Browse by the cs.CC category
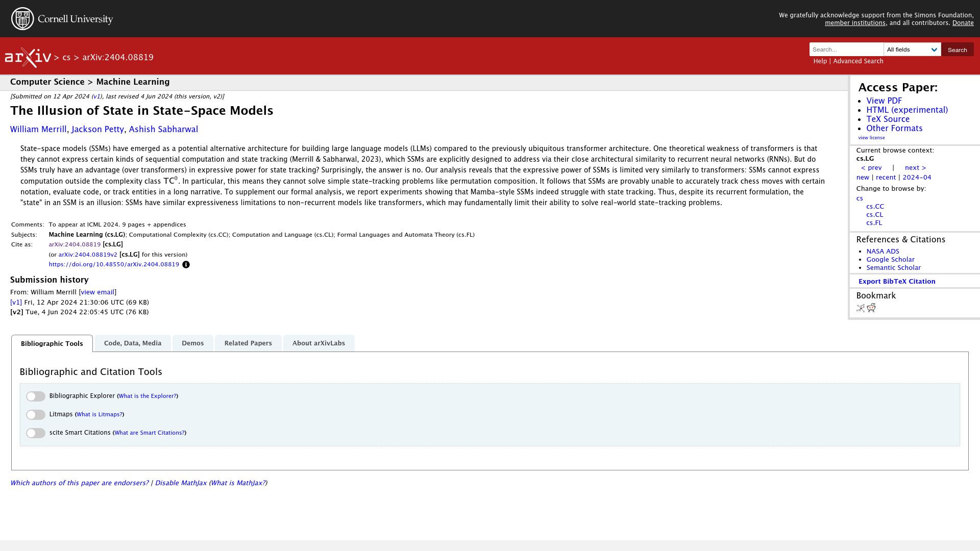Screen dimensions: 980x551 [875, 207]
